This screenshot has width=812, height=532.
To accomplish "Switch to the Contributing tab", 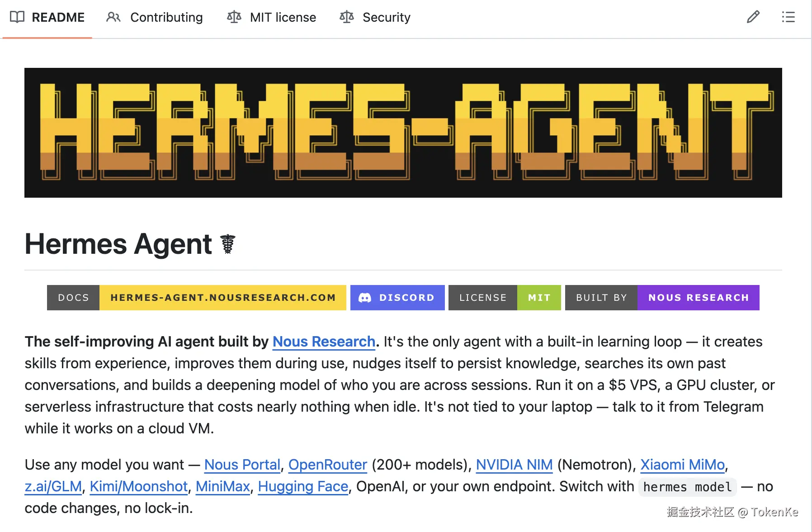I will point(155,17).
